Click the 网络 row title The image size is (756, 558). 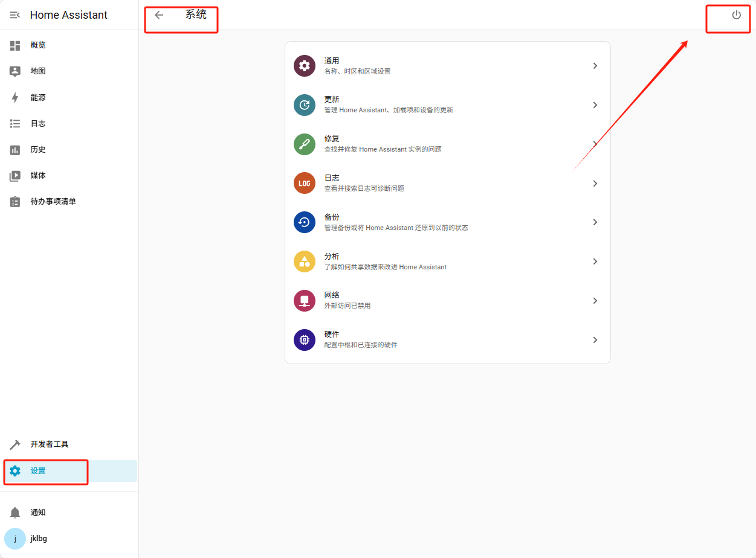point(332,295)
